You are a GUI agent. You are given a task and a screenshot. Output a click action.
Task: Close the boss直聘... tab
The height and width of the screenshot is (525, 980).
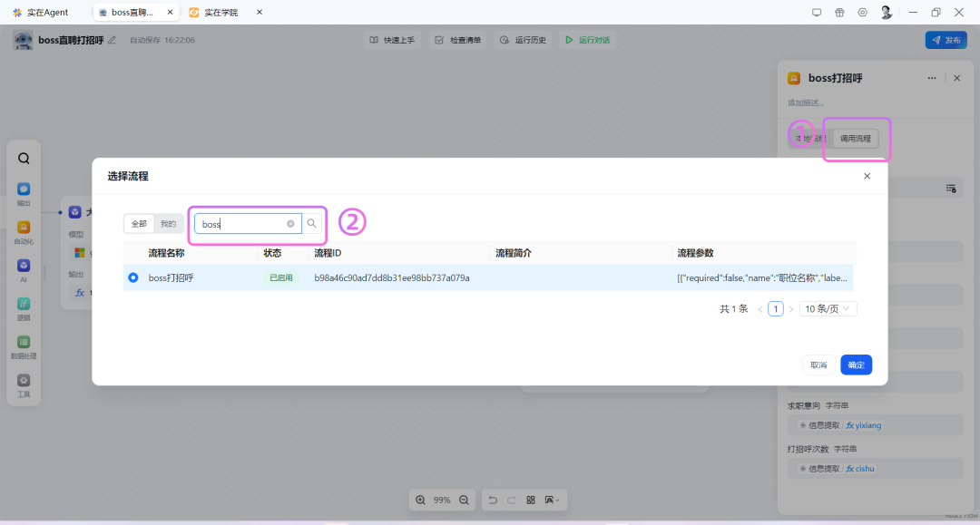[170, 13]
